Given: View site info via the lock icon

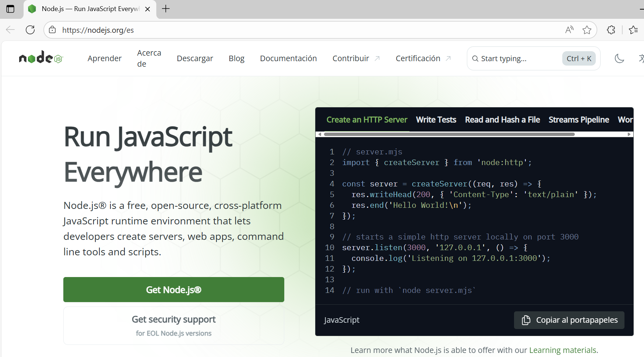Looking at the screenshot, I should pyautogui.click(x=52, y=30).
